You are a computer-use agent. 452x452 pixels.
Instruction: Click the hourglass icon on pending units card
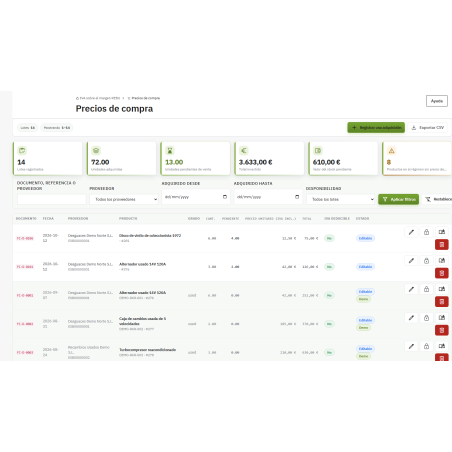170,151
